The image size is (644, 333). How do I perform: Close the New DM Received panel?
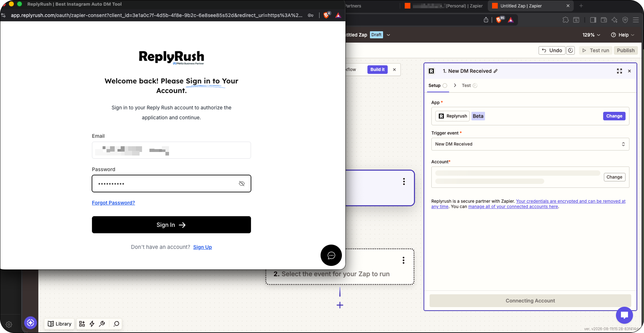click(629, 71)
